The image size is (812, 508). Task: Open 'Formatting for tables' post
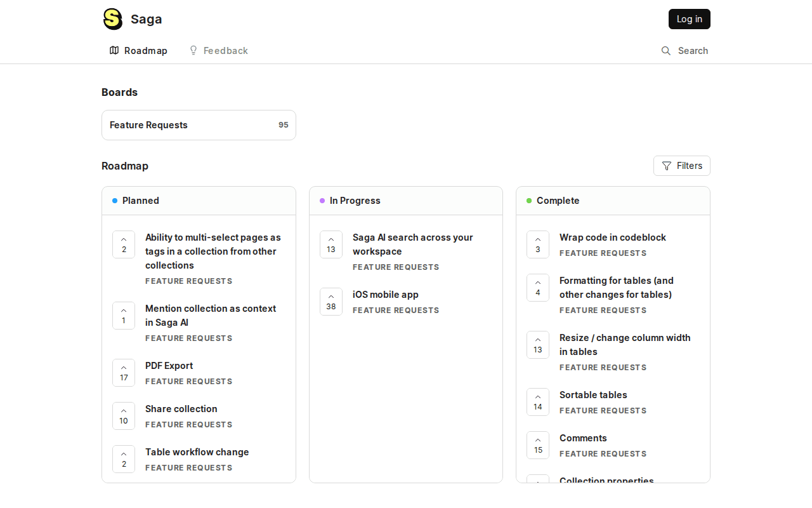click(x=617, y=288)
